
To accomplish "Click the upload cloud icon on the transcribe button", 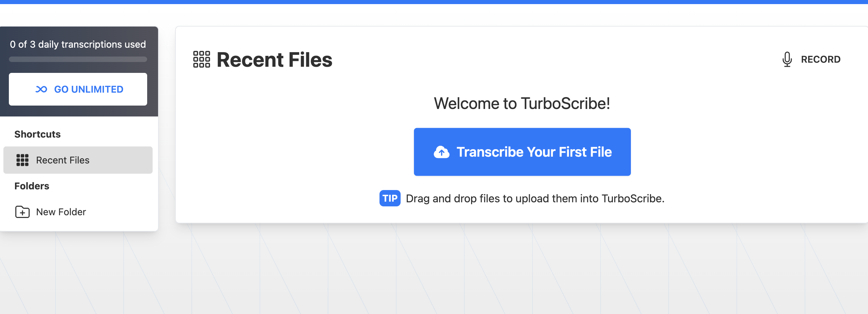I will [x=441, y=152].
